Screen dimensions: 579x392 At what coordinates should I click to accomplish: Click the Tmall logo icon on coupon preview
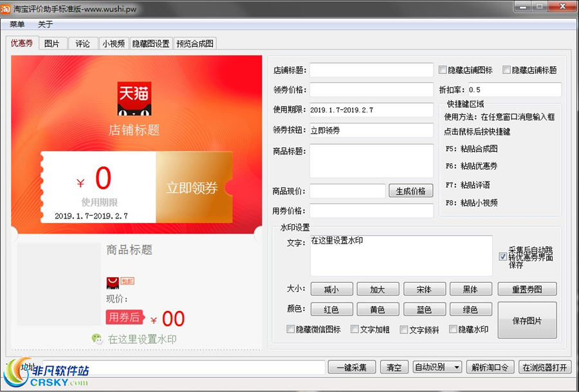pos(134,98)
